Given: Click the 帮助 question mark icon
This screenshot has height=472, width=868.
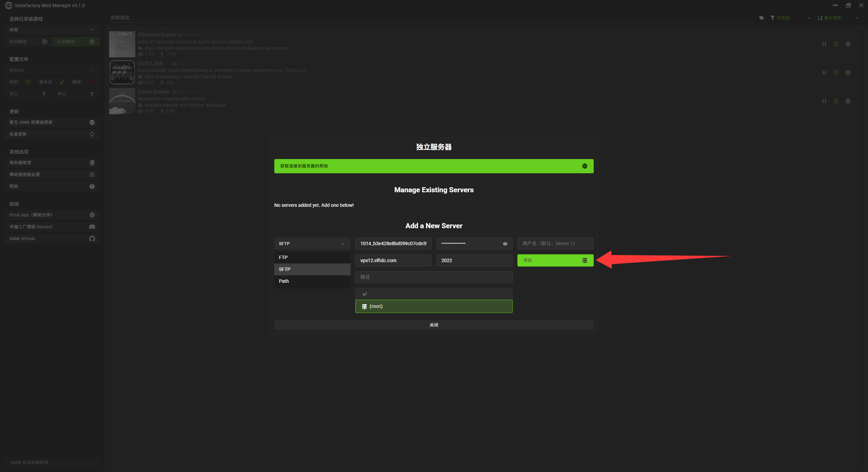Looking at the screenshot, I should click(92, 186).
